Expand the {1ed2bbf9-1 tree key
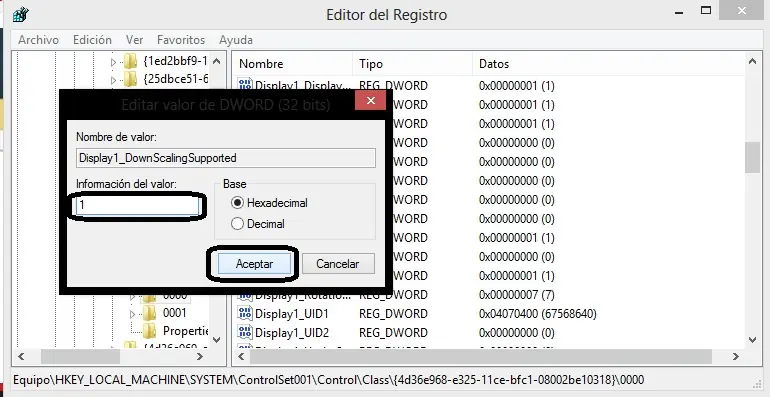770x397 pixels. [x=113, y=62]
